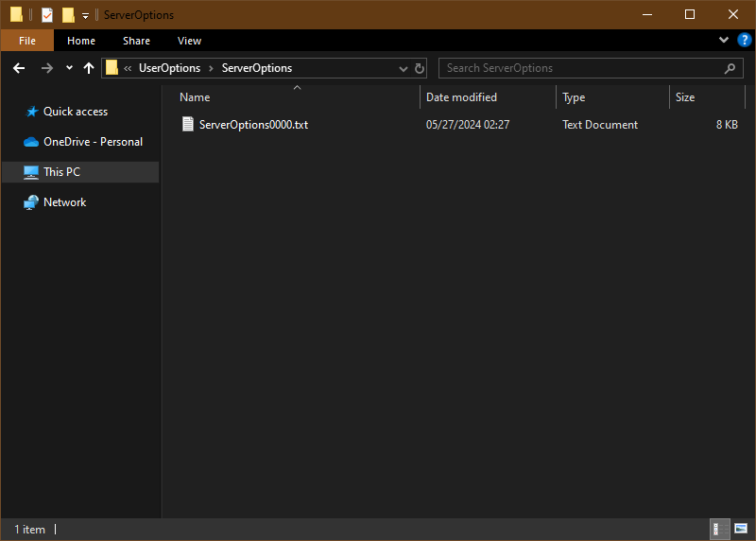Open the File menu

point(27,41)
